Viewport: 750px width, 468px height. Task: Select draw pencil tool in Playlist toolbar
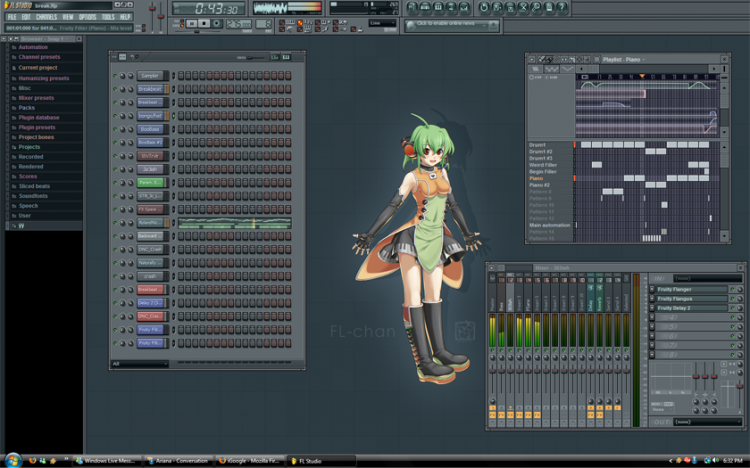(x=542, y=59)
